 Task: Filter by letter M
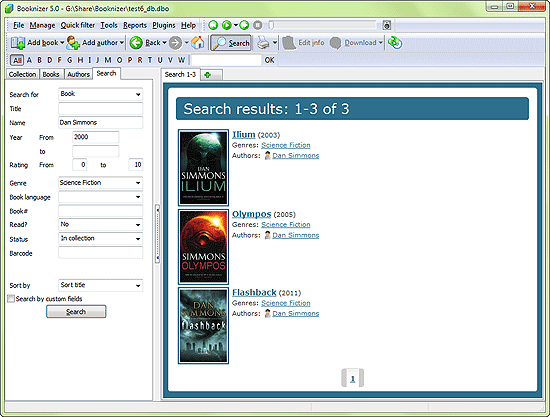click(x=108, y=60)
